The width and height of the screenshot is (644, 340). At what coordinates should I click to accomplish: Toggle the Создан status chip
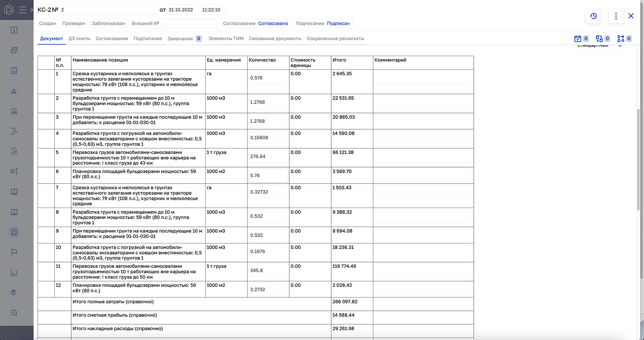pyautogui.click(x=47, y=24)
